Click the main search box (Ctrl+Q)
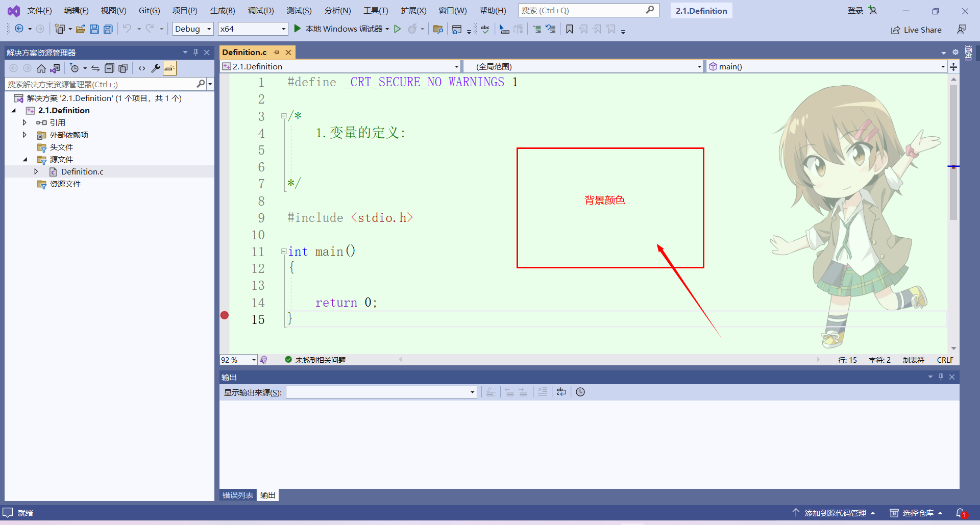 pyautogui.click(x=589, y=10)
